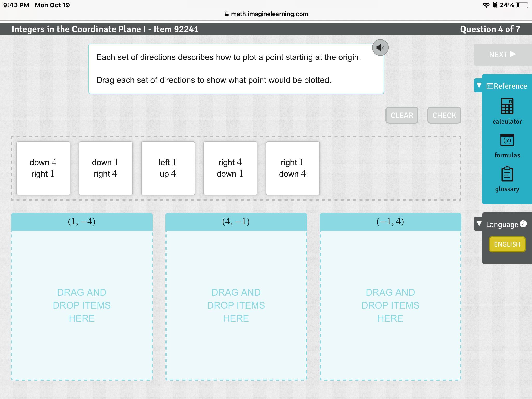Play the question audio speaker icon
The width and height of the screenshot is (532, 399).
380,48
